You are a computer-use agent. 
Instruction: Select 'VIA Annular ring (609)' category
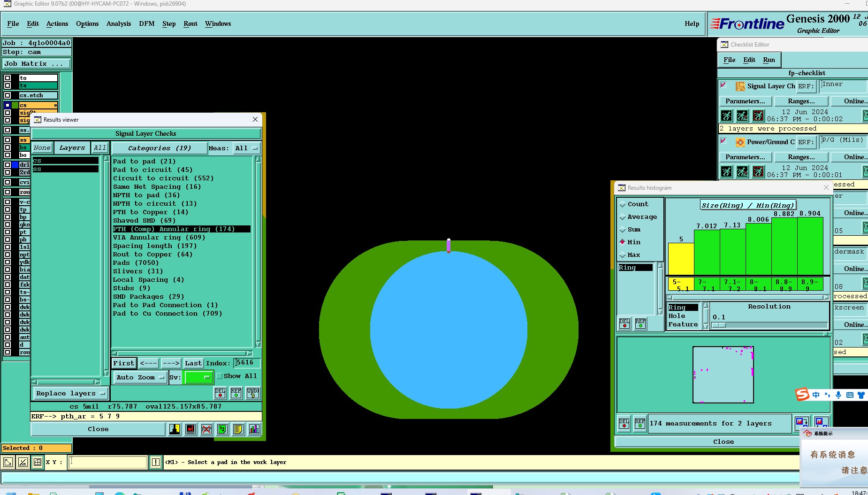click(x=159, y=238)
